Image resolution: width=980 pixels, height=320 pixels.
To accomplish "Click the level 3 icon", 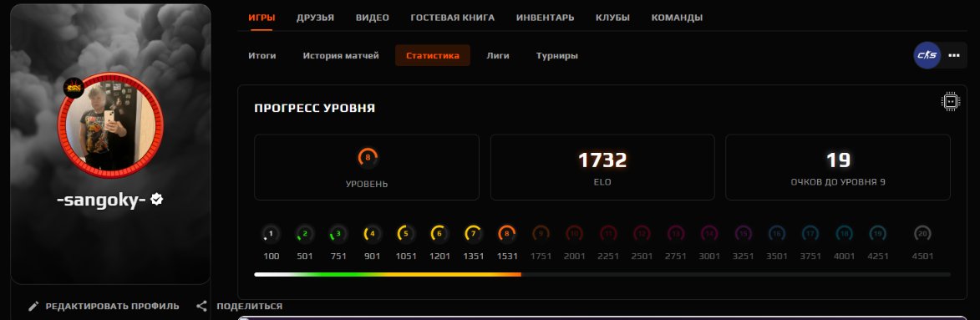I will click(x=338, y=235).
